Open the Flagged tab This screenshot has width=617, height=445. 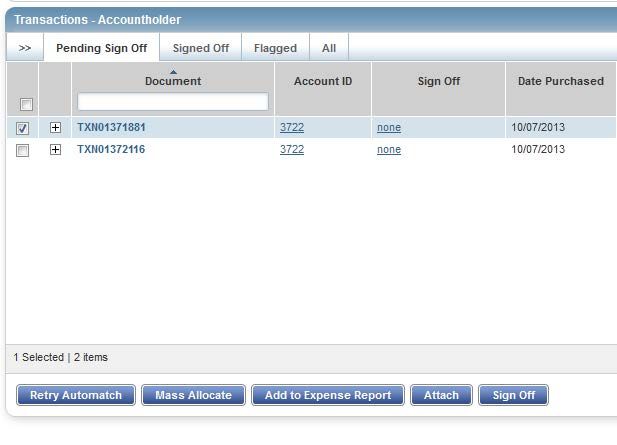[275, 48]
